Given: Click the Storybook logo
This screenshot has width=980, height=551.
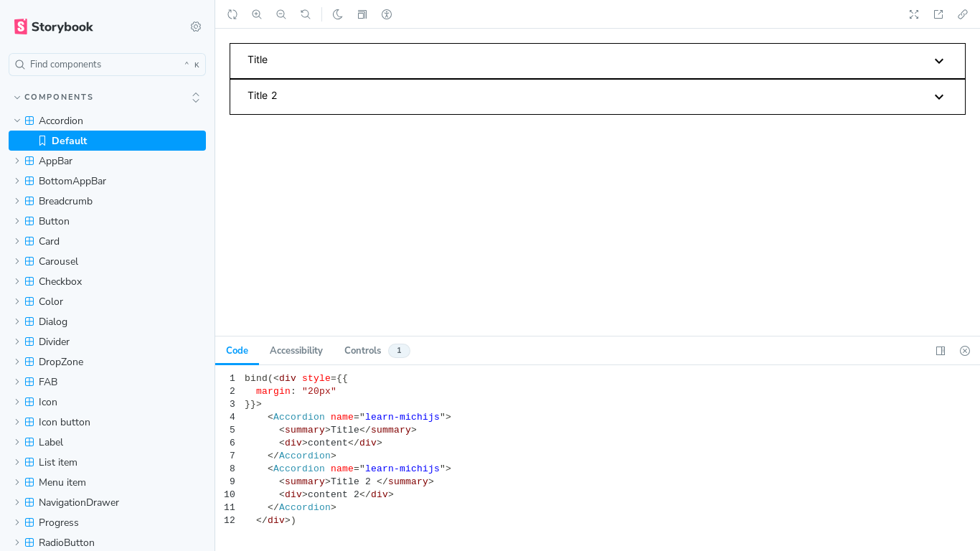Looking at the screenshot, I should pos(54,27).
